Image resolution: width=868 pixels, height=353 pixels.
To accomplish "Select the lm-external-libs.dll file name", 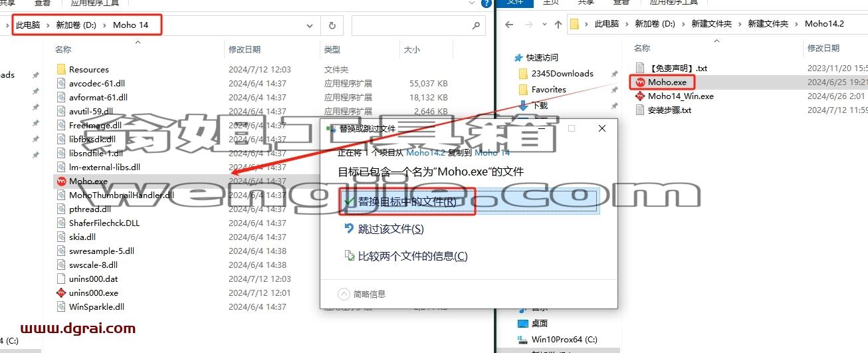I will [x=104, y=167].
